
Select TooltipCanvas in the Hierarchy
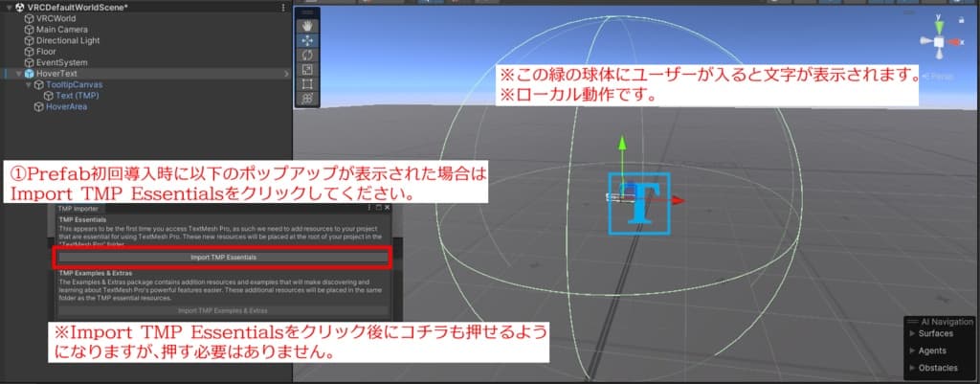75,84
